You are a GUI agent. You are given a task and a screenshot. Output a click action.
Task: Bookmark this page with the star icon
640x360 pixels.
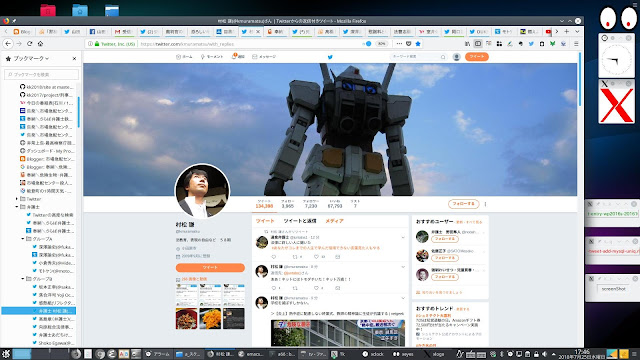(418, 44)
